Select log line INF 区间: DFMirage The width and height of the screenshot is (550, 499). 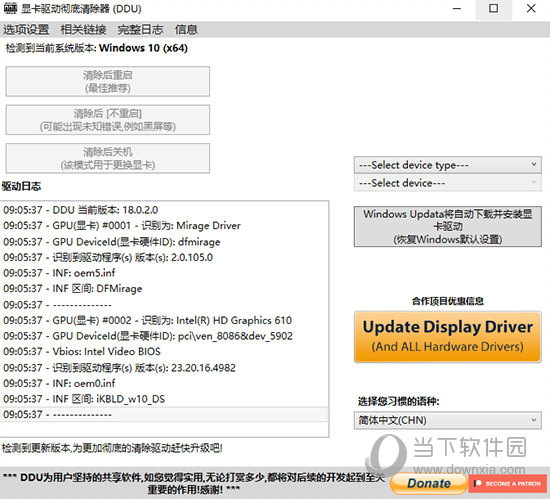point(163,289)
